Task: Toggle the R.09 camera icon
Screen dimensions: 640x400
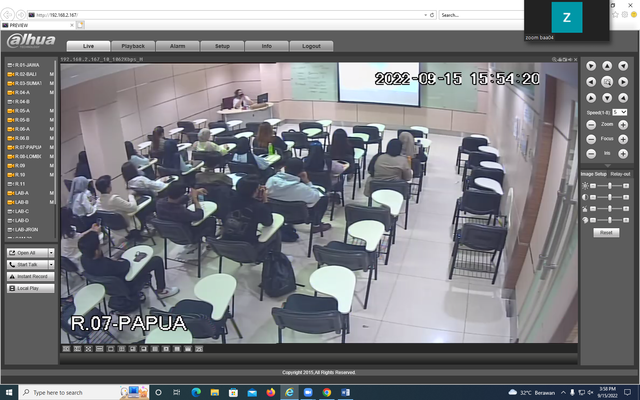Action: pos(10,166)
